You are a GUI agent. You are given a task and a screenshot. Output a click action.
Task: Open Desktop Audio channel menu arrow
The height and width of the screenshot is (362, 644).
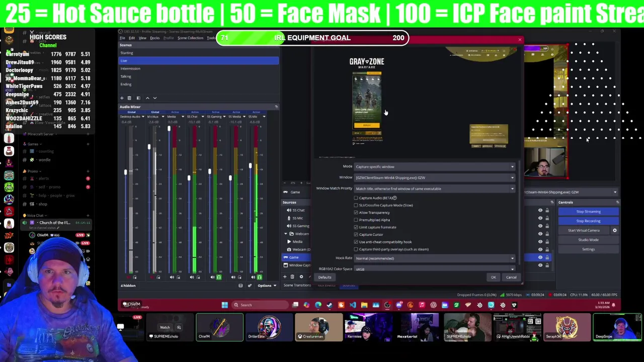143,117
